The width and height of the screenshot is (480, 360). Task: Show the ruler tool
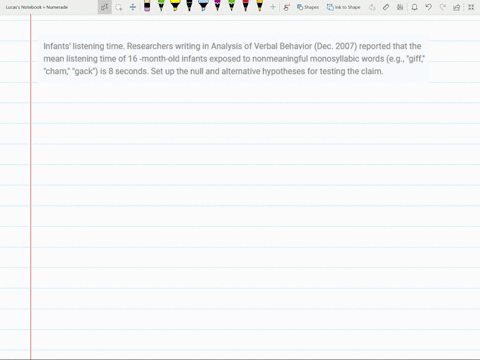point(386,7)
